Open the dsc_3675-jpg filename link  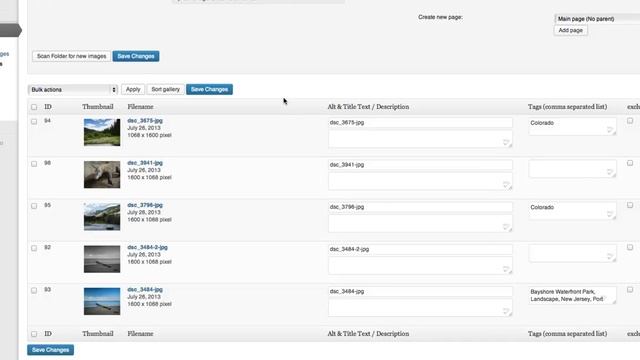point(145,121)
